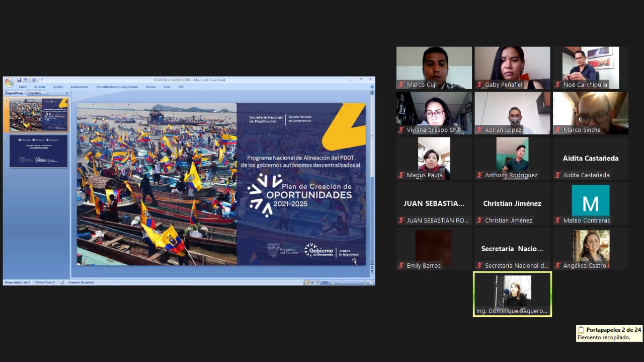Open the Inicio ribbon tab
The width and height of the screenshot is (644, 362).
point(23,87)
